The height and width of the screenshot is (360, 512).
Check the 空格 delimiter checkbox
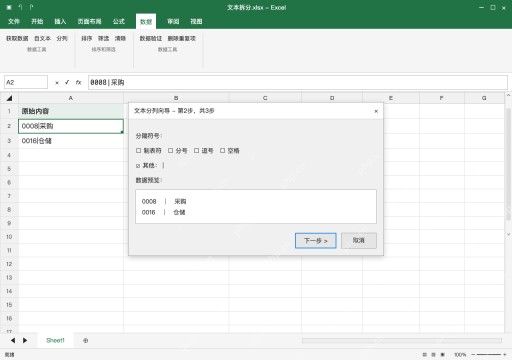click(x=223, y=151)
